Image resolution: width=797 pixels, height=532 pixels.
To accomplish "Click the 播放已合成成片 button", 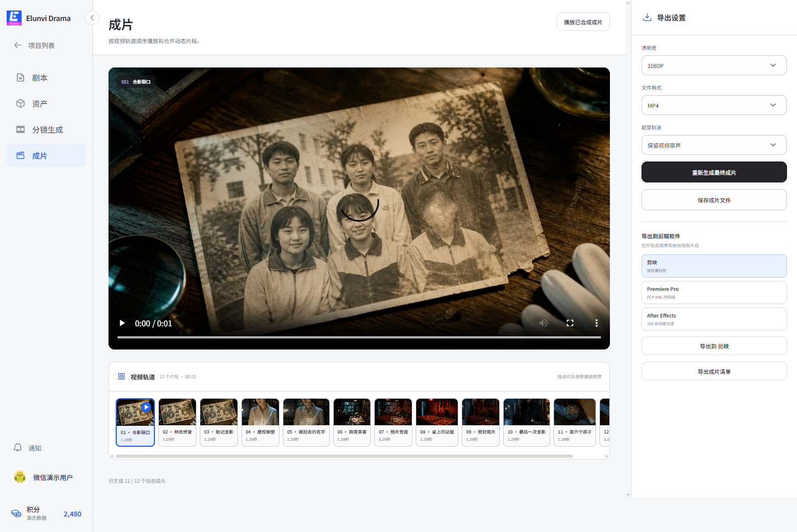I will (583, 22).
